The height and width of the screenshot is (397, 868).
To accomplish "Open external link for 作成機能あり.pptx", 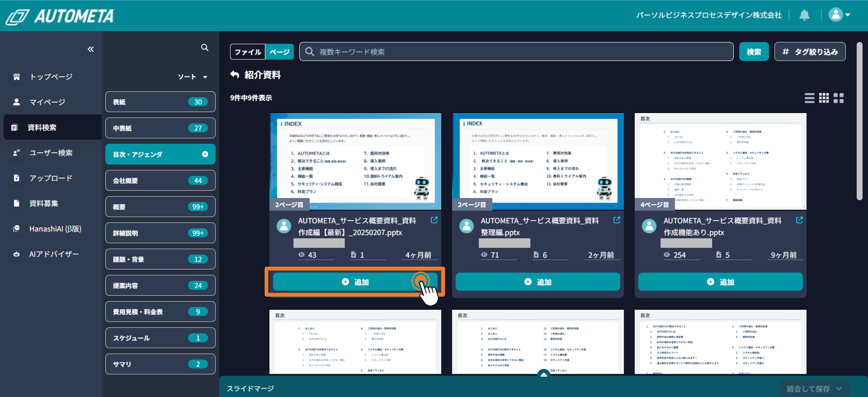I will point(799,220).
